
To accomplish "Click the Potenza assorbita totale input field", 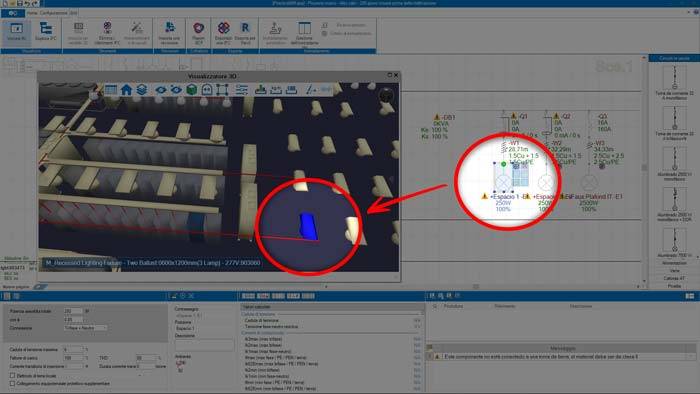I will [73, 311].
